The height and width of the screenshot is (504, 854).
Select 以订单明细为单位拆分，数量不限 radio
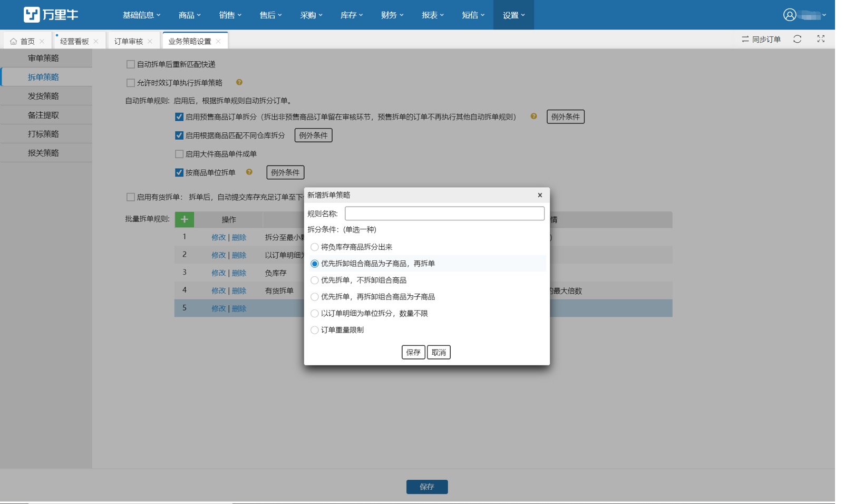(315, 313)
